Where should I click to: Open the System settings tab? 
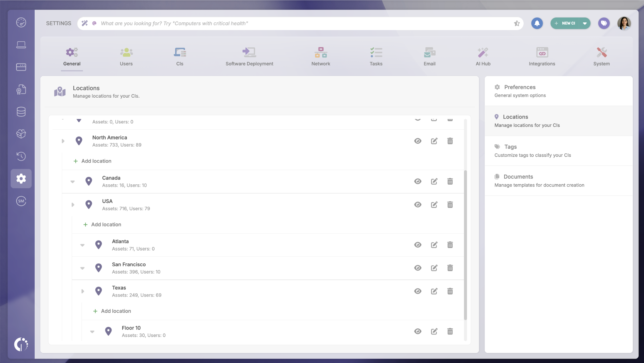click(601, 56)
